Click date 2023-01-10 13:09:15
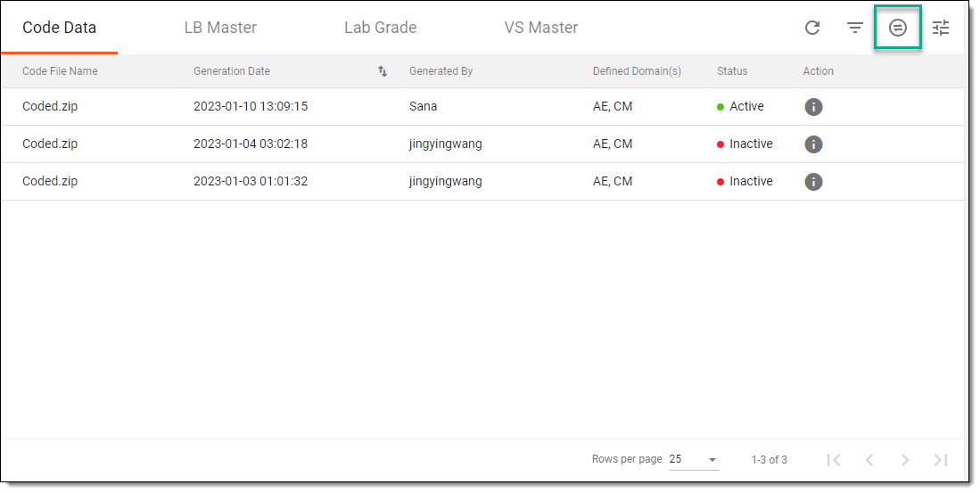The width and height of the screenshot is (980, 493). [251, 106]
